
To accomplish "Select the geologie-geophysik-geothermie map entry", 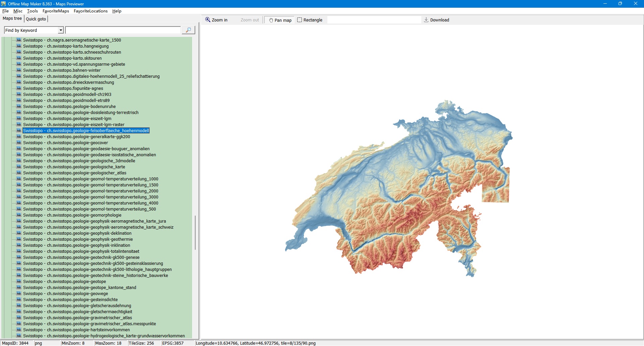I will (78, 239).
